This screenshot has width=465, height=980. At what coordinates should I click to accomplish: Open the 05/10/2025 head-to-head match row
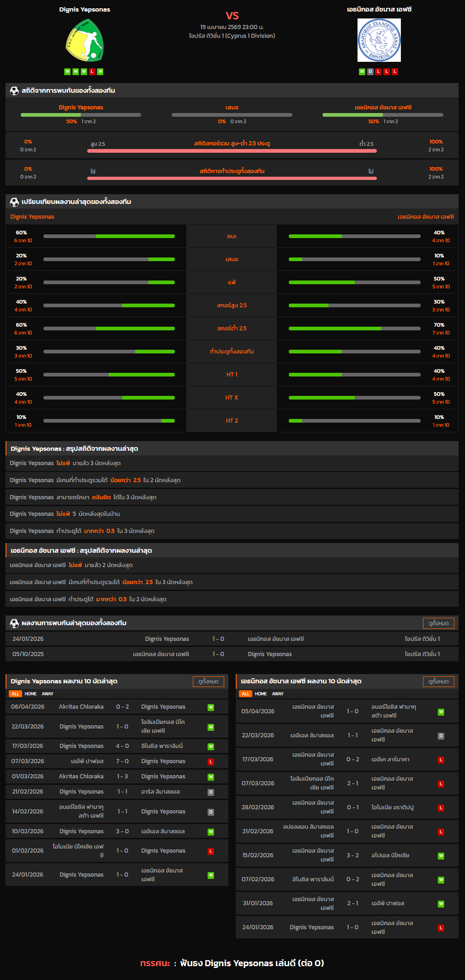click(232, 654)
